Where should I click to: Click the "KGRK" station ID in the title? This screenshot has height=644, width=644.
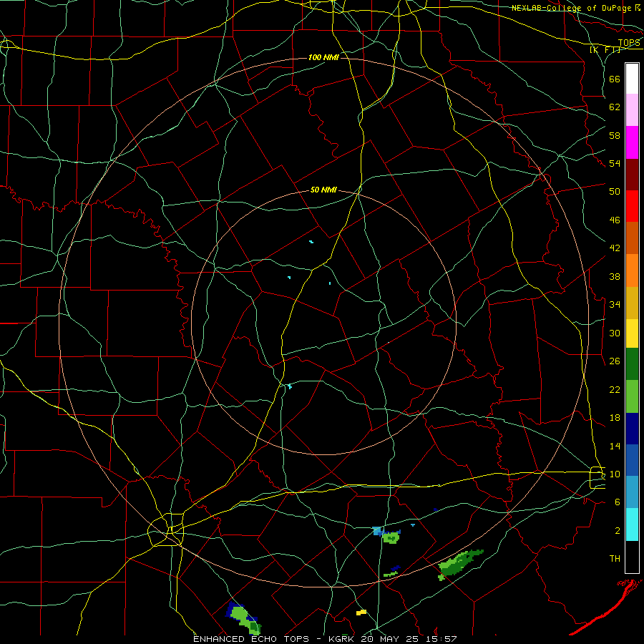point(341,639)
